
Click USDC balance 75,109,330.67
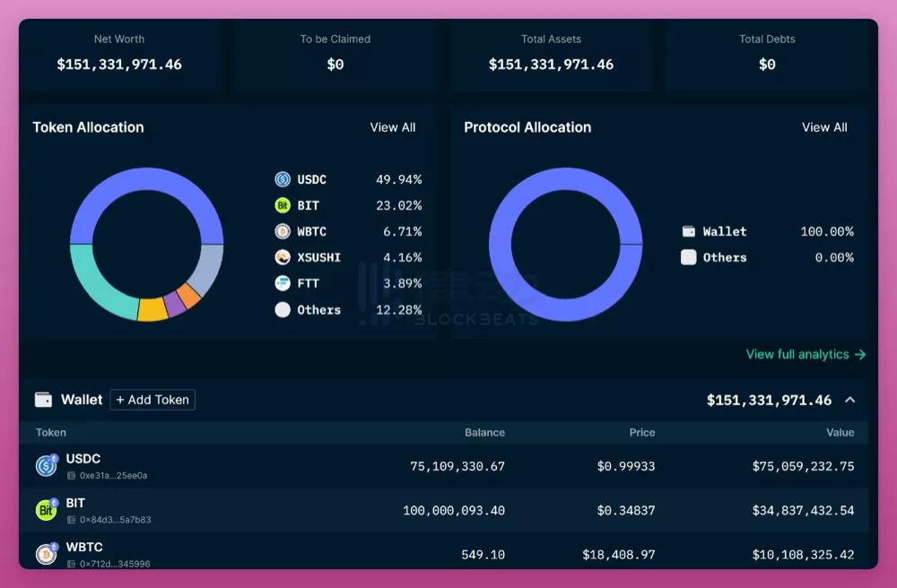point(457,466)
